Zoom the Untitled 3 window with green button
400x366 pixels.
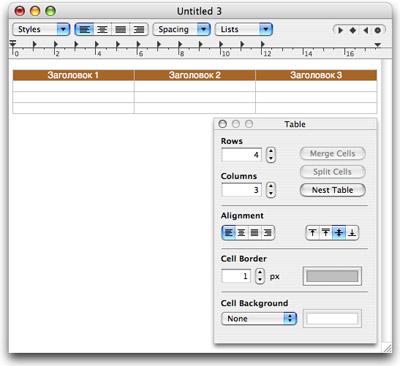pos(50,11)
